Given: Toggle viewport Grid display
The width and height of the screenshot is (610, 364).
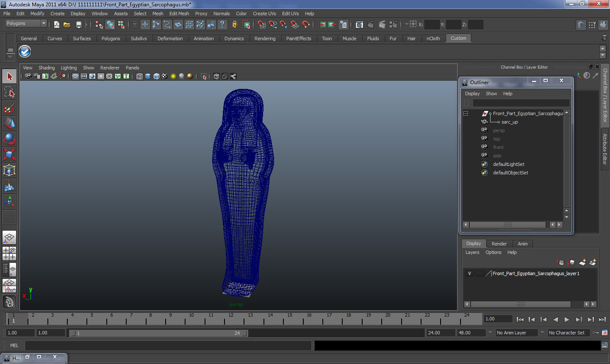Looking at the screenshot, I should click(75, 76).
